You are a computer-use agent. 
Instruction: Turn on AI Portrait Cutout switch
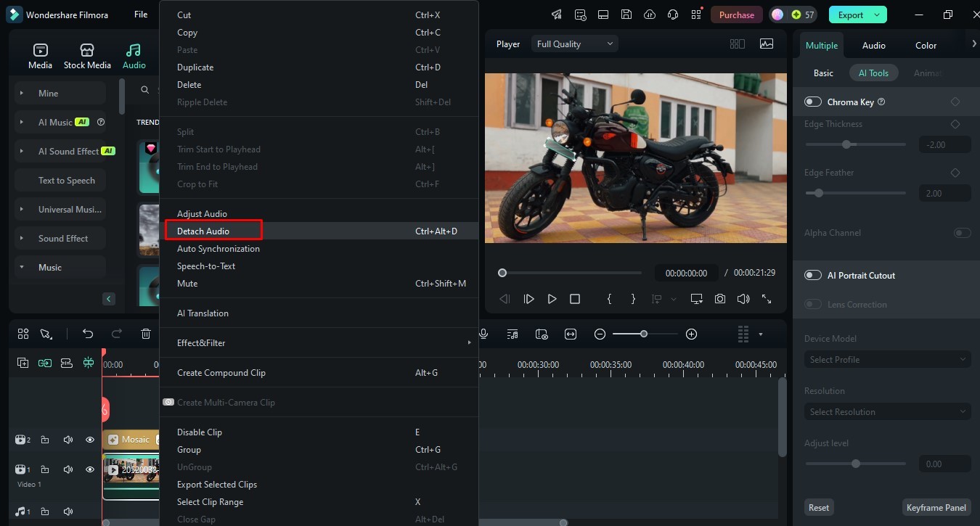tap(812, 276)
